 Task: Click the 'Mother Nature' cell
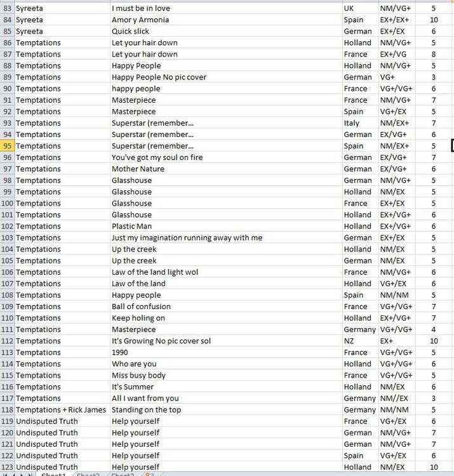pos(225,169)
